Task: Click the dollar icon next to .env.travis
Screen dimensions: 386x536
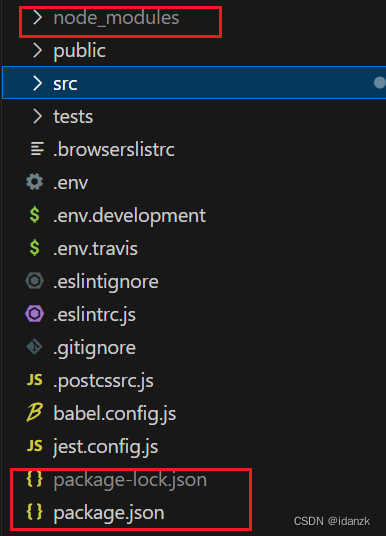Action: pyautogui.click(x=35, y=248)
